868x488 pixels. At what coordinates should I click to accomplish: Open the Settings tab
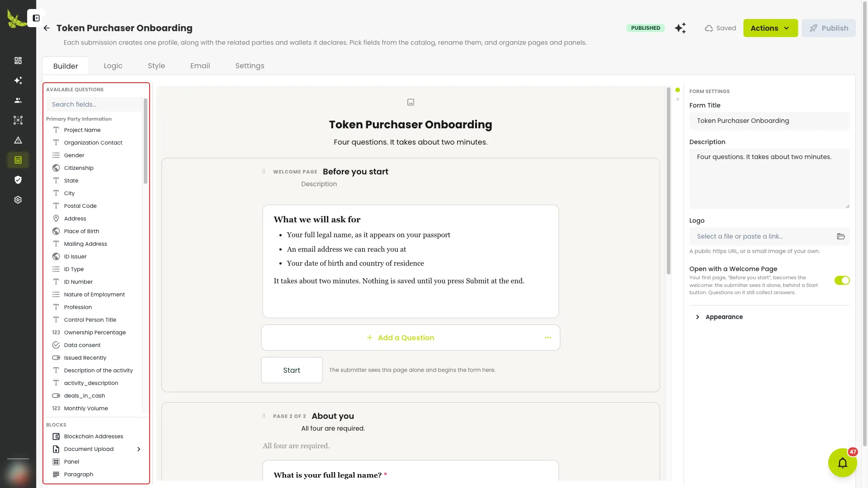click(x=250, y=66)
